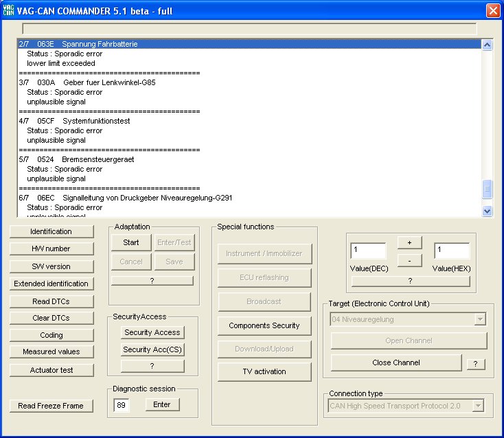Image resolution: width=504 pixels, height=438 pixels.
Task: Click the Identification button
Action: [51, 231]
